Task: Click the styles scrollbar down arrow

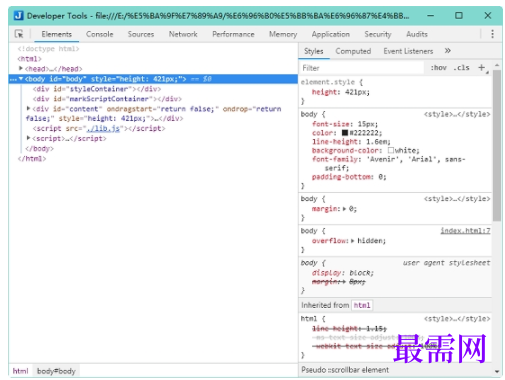Action: [x=497, y=371]
